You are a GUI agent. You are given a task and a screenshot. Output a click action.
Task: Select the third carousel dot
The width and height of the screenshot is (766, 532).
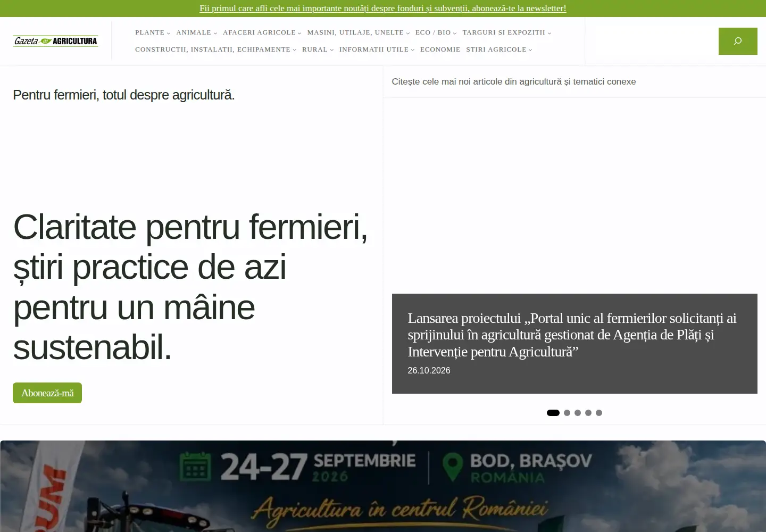[578, 413]
